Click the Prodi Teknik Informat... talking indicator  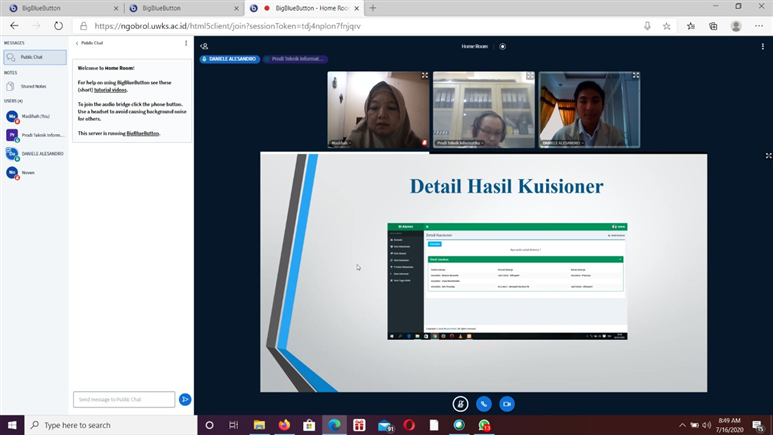click(295, 59)
